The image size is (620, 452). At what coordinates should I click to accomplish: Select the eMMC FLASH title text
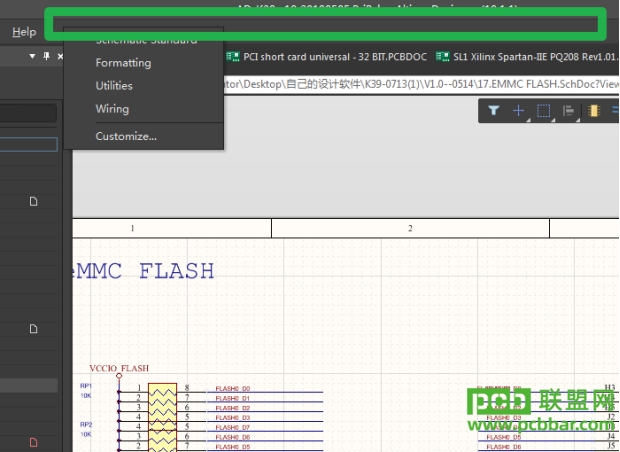click(x=144, y=271)
